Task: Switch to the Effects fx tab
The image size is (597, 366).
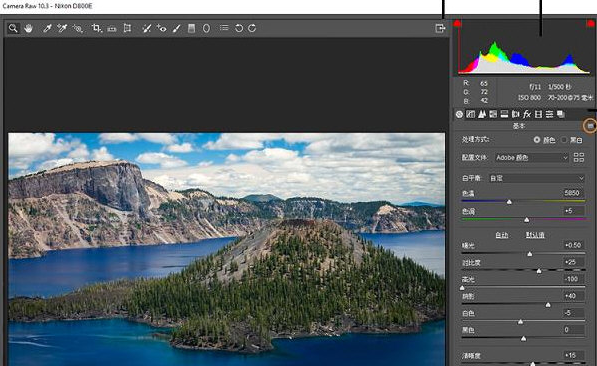Action: [x=527, y=114]
